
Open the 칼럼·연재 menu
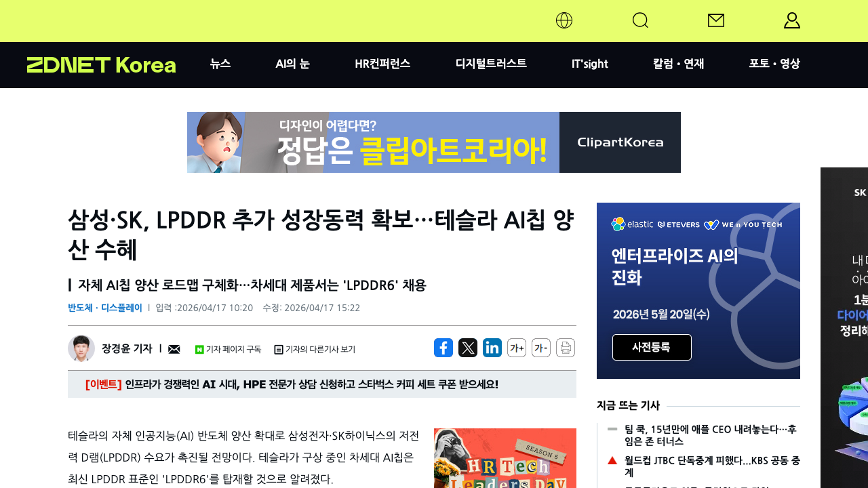pyautogui.click(x=679, y=64)
